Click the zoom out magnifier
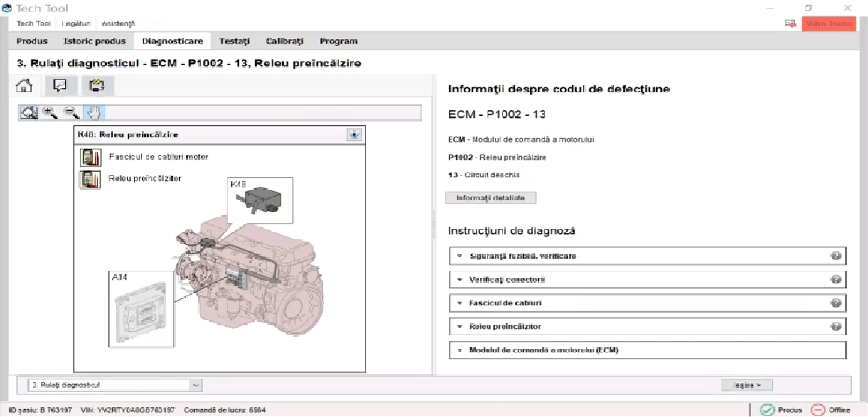The width and height of the screenshot is (868, 417). pos(71,113)
